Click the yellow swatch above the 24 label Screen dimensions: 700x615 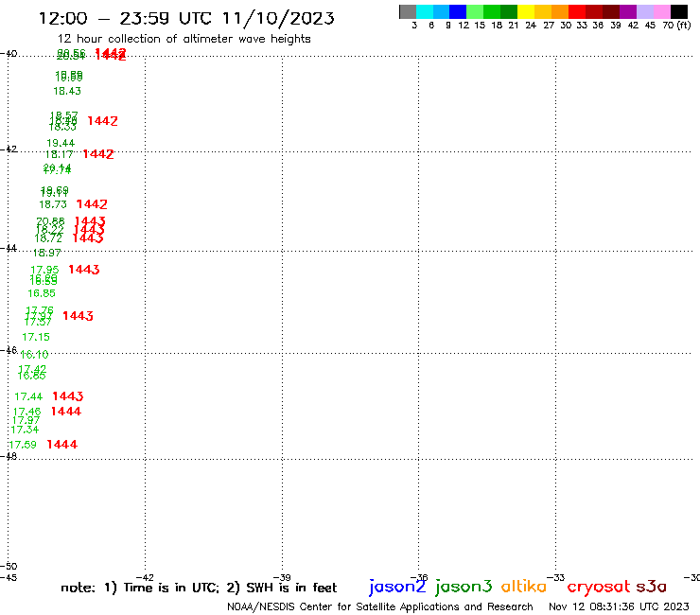[526, 11]
